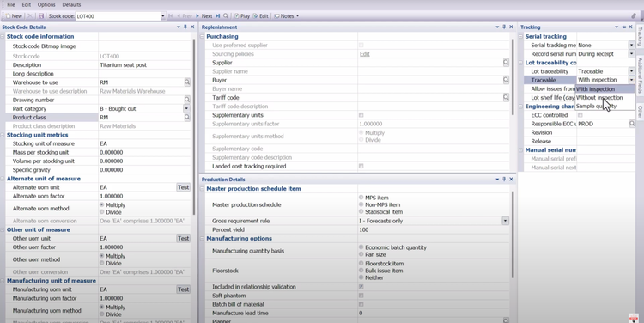Select the Floorstock item radio button
Image resolution: width=644 pixels, height=323 pixels.
coord(361,264)
